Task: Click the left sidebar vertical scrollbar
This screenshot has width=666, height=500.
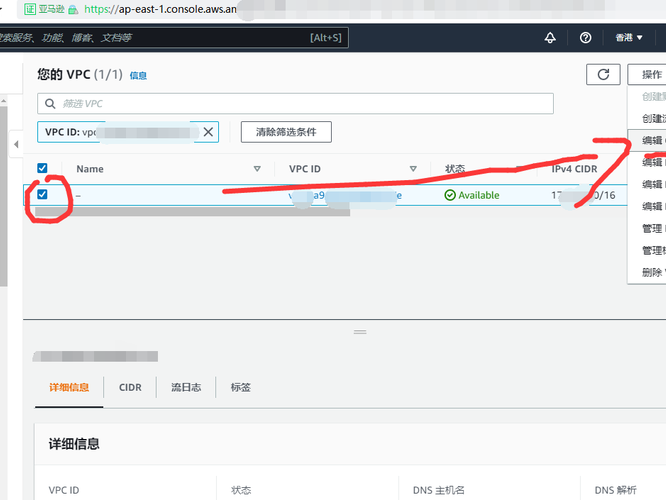Action: [3, 196]
